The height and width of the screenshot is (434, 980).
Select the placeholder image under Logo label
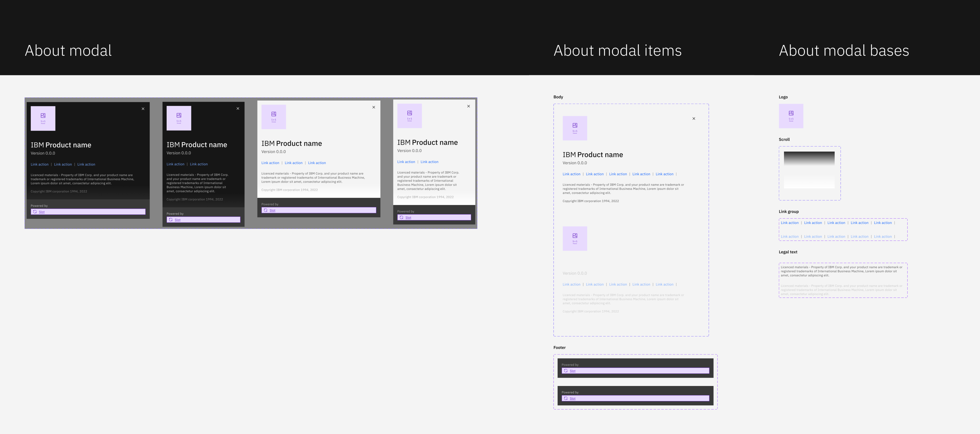[791, 116]
